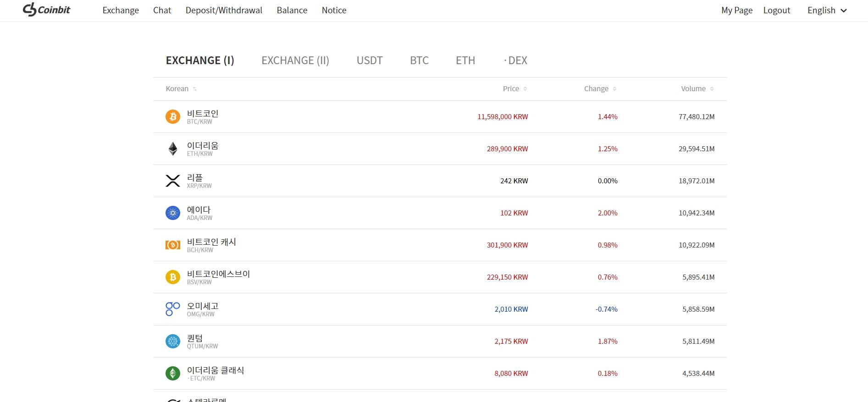Click the Bitcoin BTC coin icon

tap(173, 117)
